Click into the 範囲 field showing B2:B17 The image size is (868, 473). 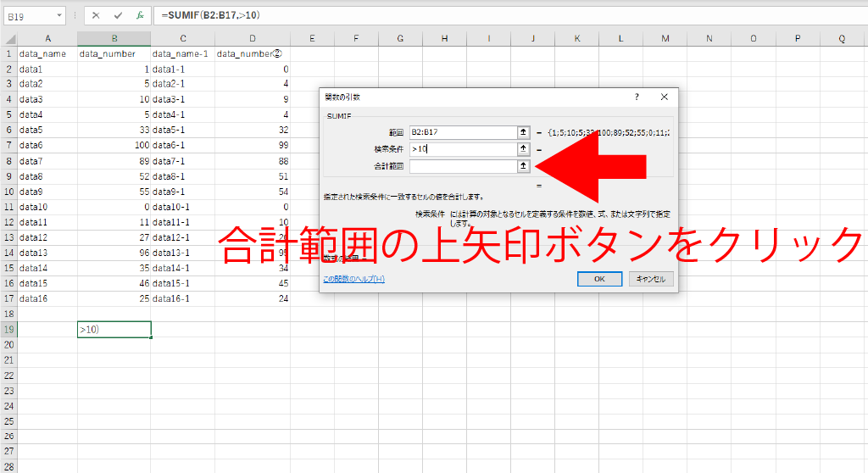click(x=463, y=132)
